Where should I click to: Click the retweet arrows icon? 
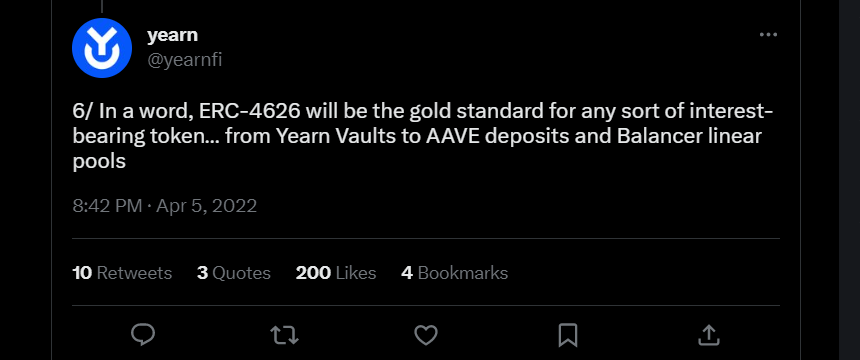pyautogui.click(x=285, y=335)
